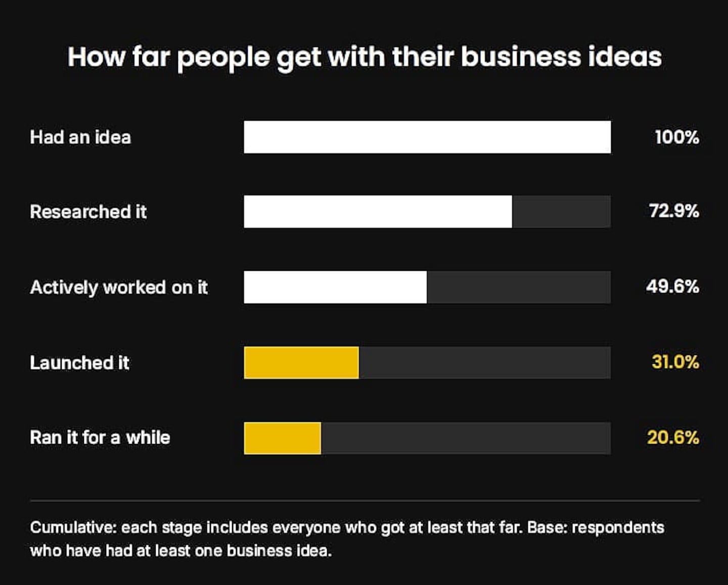The width and height of the screenshot is (728, 585).
Task: Click the white filled 'Researched it' bar
Action: (x=378, y=212)
